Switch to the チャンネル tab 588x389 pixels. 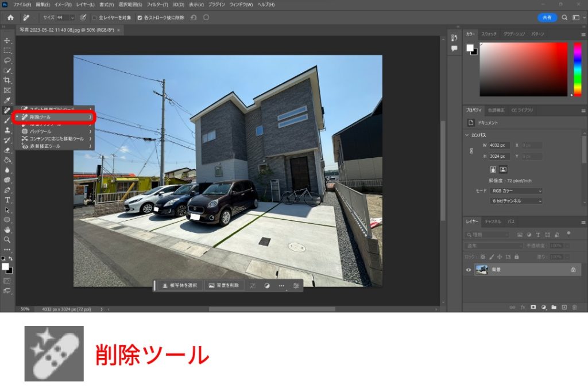tap(493, 221)
